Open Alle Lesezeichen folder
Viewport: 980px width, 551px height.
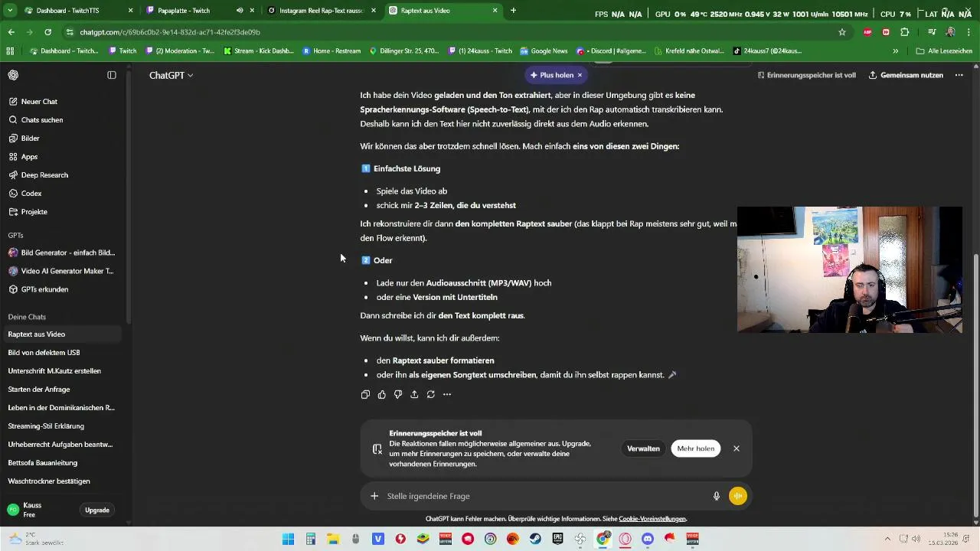(944, 51)
